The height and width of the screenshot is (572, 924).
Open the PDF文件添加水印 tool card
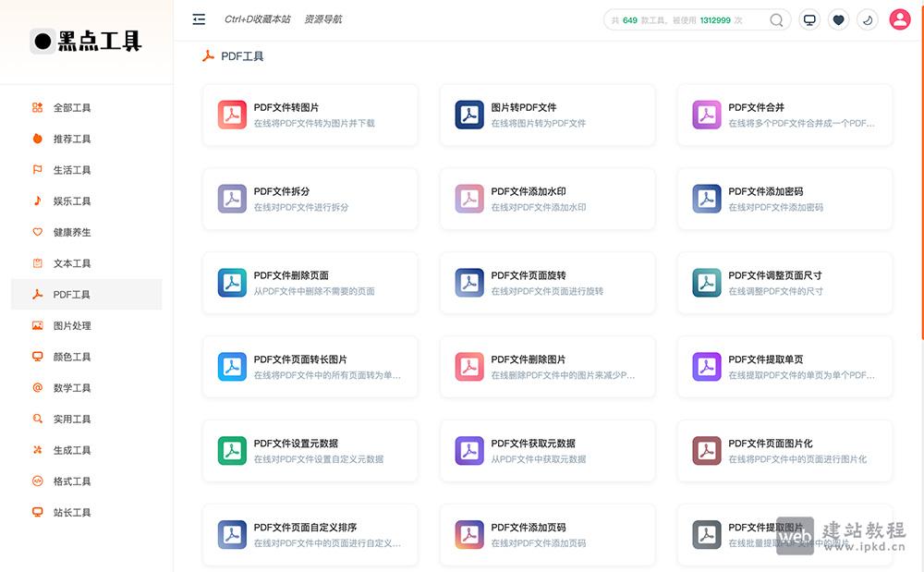click(547, 199)
